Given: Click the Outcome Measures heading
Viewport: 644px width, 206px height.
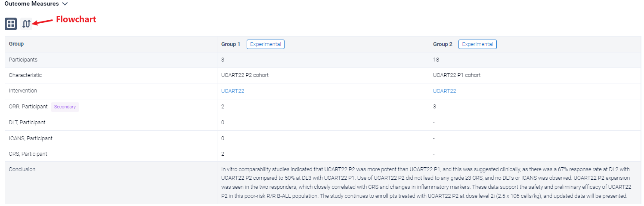Looking at the screenshot, I should click(x=31, y=4).
